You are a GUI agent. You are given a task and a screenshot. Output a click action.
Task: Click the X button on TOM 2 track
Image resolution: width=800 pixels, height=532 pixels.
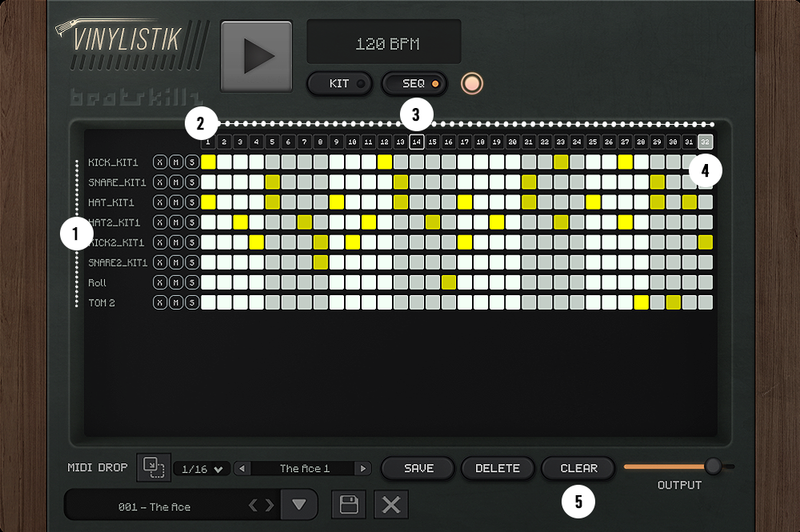tap(160, 302)
